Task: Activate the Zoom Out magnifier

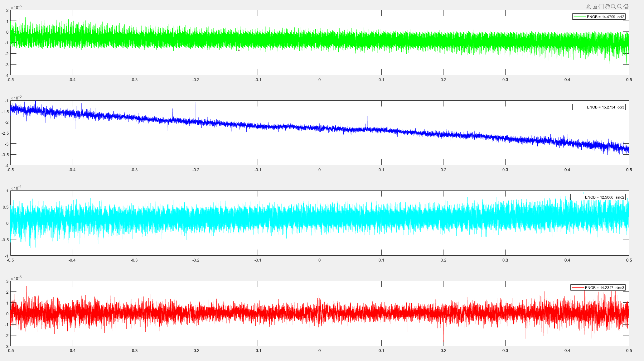Action: click(620, 7)
